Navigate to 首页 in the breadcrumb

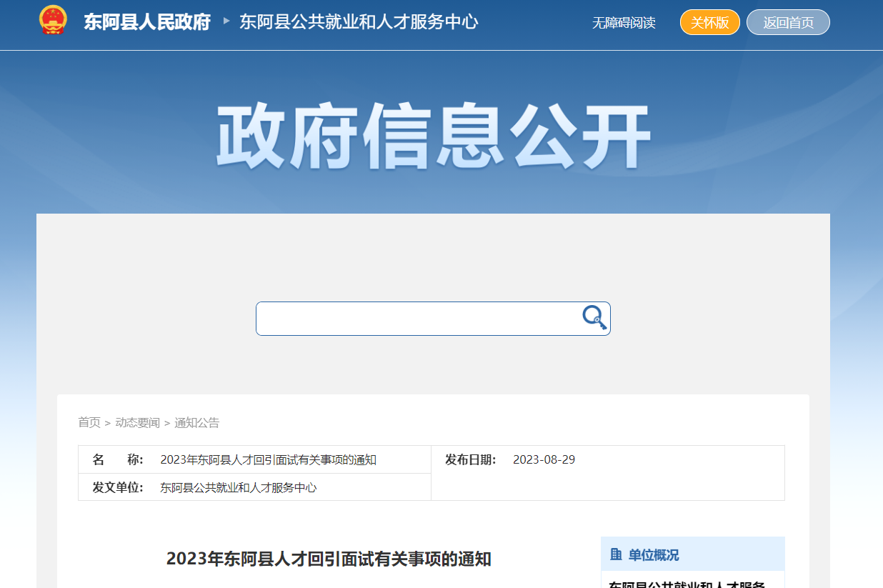click(89, 423)
